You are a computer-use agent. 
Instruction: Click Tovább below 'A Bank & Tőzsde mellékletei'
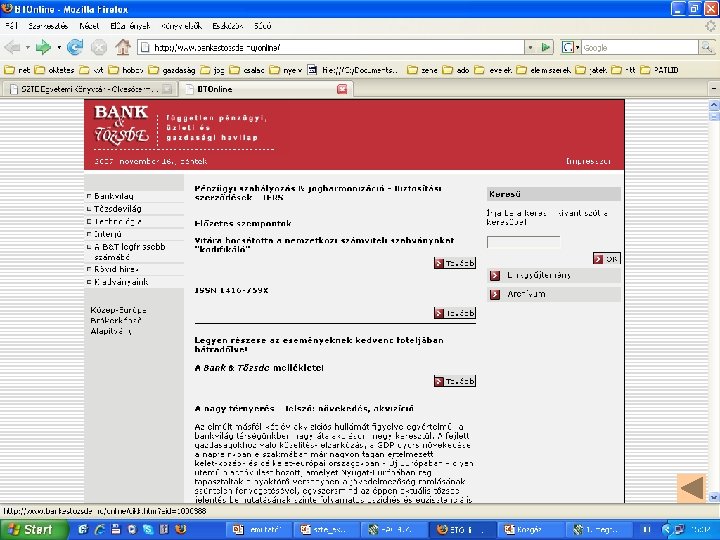coord(455,381)
